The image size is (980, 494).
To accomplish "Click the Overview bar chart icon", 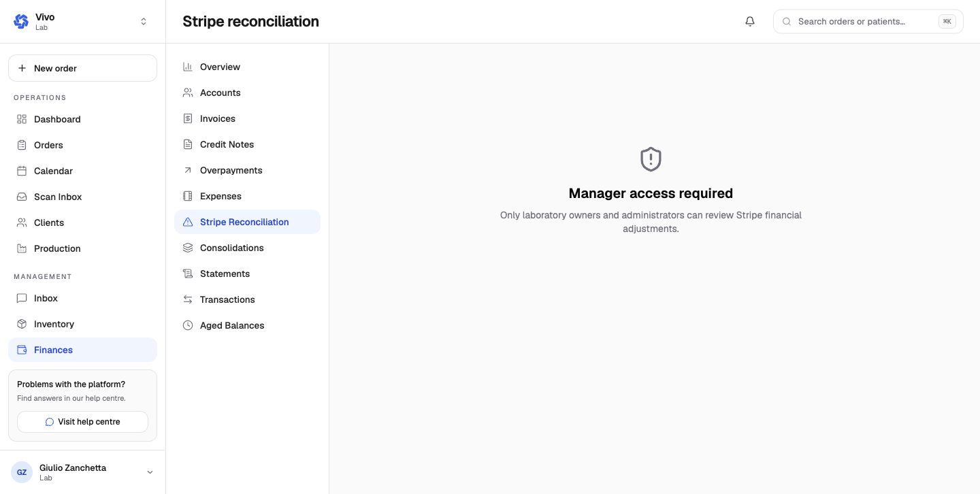I will click(x=188, y=67).
